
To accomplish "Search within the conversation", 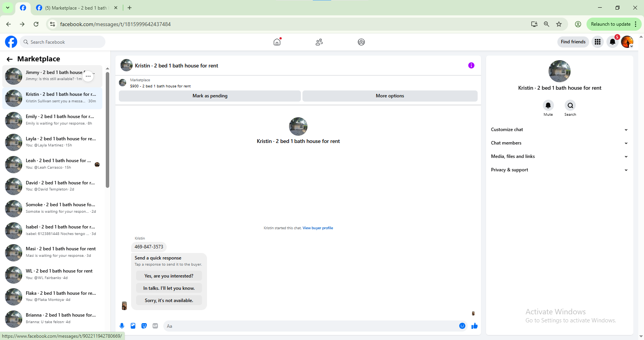I will 570,105.
